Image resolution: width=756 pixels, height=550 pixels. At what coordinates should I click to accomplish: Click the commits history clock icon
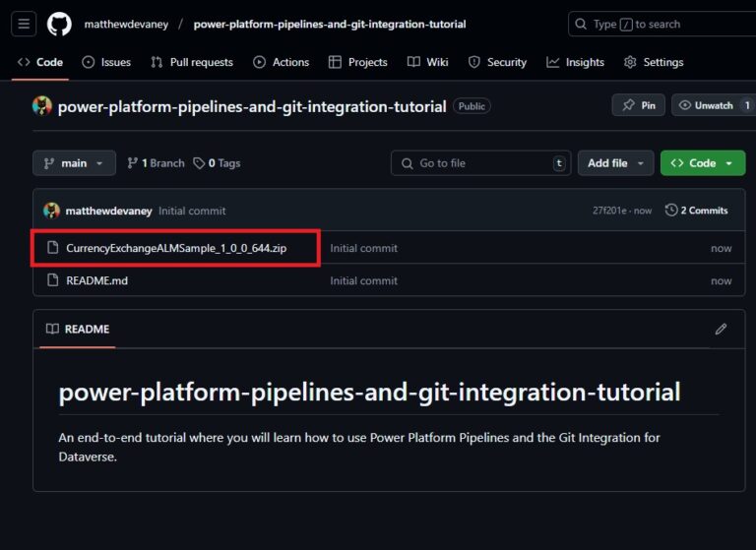point(671,211)
